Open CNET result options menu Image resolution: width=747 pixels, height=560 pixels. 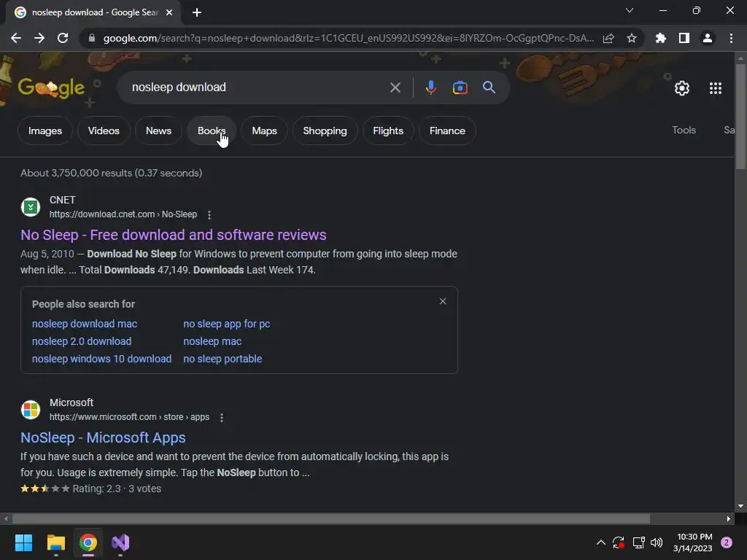[209, 215]
